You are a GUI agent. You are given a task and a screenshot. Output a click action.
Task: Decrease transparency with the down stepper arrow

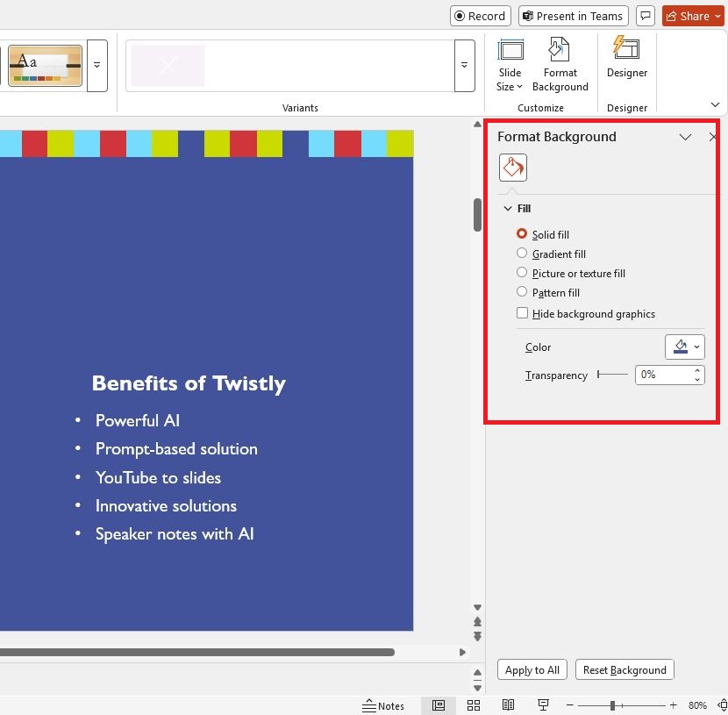697,380
